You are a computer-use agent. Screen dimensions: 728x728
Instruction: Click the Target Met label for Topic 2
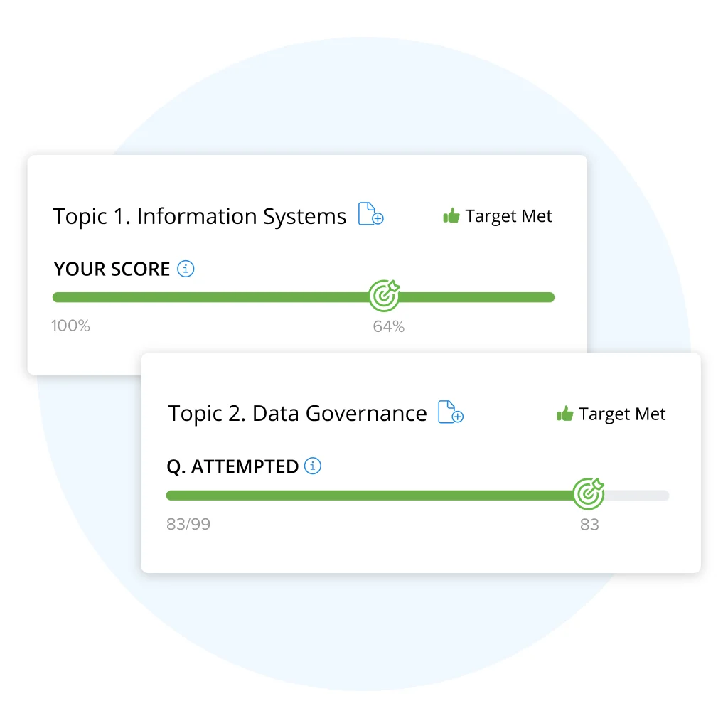coord(623,413)
